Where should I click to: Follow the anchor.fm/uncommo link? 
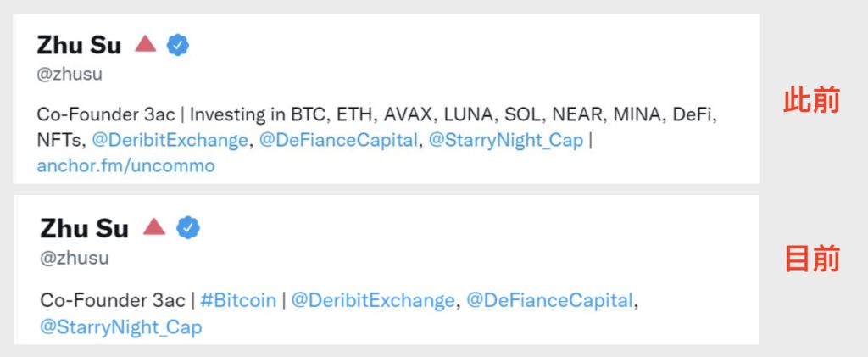(125, 165)
